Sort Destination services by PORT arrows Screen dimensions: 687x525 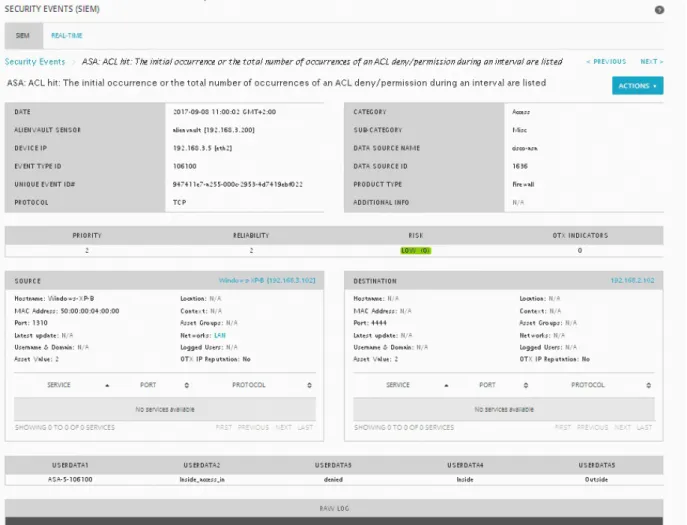point(526,385)
